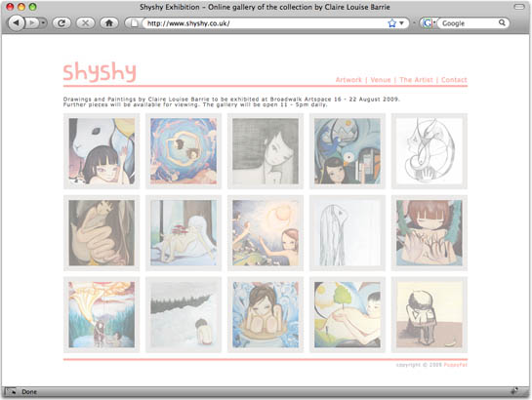Open the figure held in large hand thumbnail
This screenshot has height=400, width=532.
tap(102, 233)
